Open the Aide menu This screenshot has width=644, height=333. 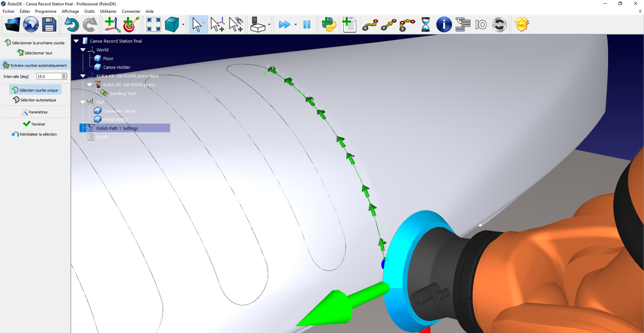[149, 11]
